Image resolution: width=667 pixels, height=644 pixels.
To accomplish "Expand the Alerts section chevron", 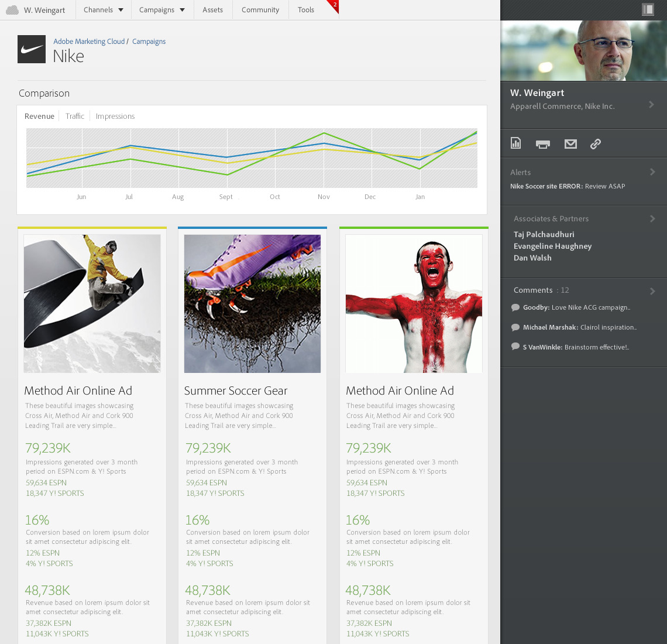I will [x=652, y=172].
